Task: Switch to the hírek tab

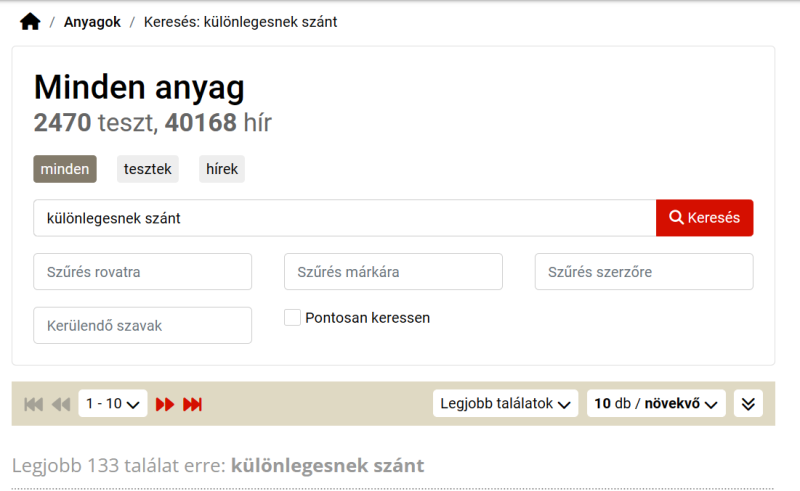Action: (222, 169)
